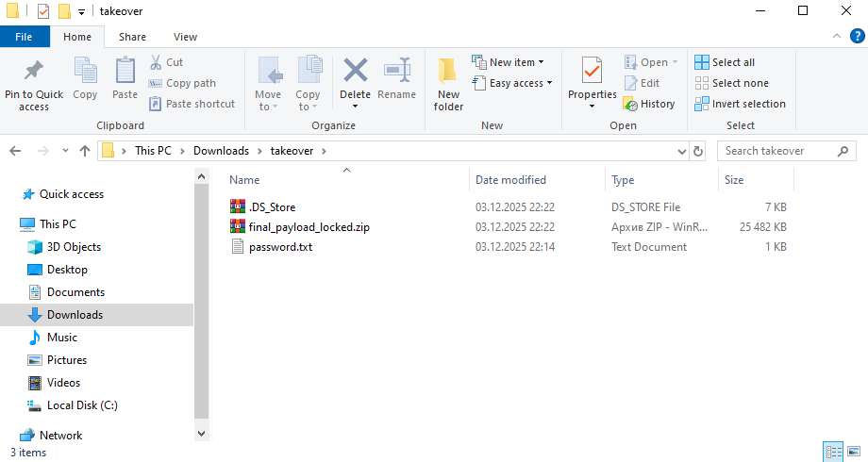Image resolution: width=868 pixels, height=462 pixels.
Task: Click the Copy icon in Clipboard group
Action: 85,71
